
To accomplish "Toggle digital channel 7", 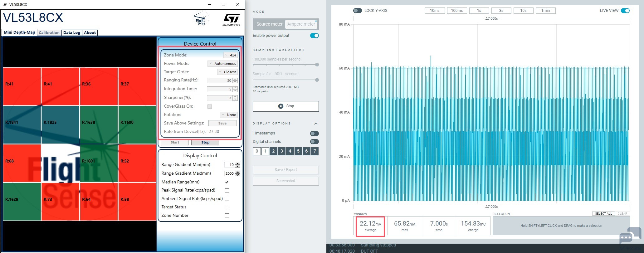I will click(315, 151).
